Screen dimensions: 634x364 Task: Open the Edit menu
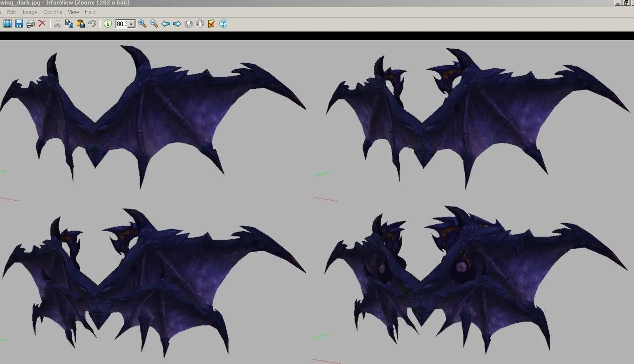12,12
